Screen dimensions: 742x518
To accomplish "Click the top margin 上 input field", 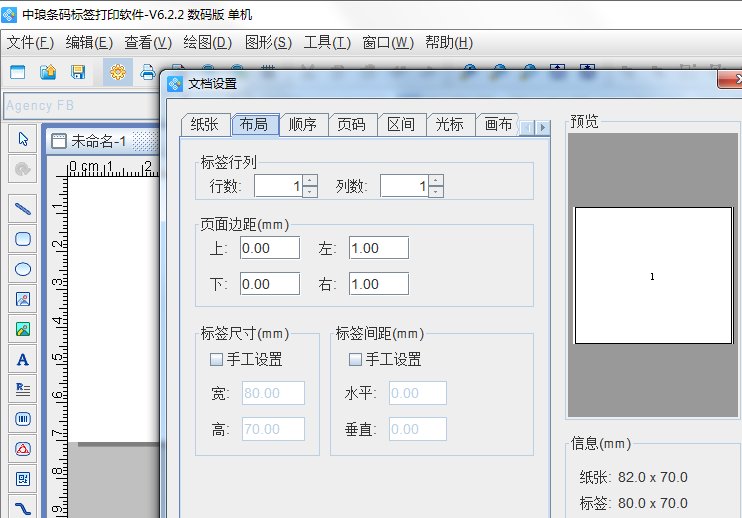I will pos(270,248).
